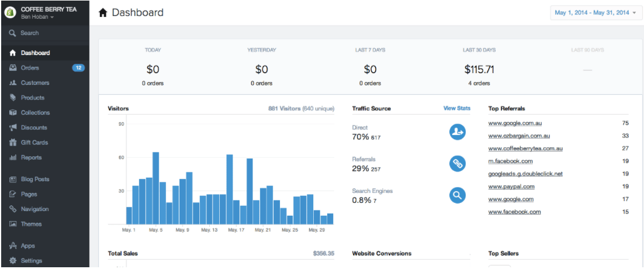The image size is (644, 269).
Task: Click the View Stats link
Action: [x=456, y=108]
